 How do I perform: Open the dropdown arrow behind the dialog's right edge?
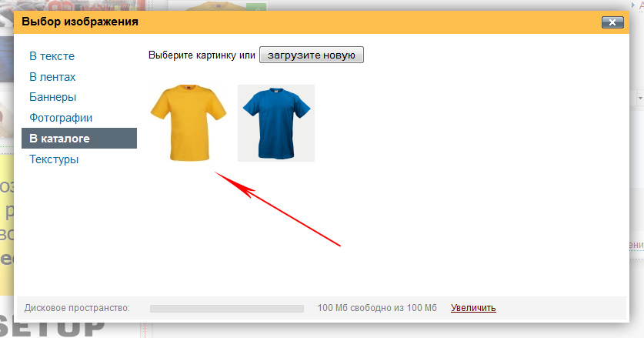[639, 99]
